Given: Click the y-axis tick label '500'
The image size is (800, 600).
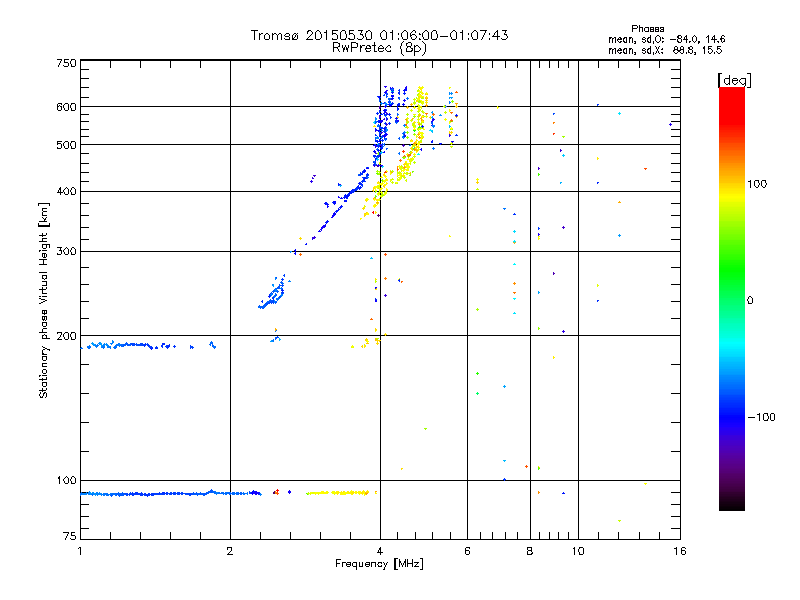Looking at the screenshot, I should pos(66,145).
